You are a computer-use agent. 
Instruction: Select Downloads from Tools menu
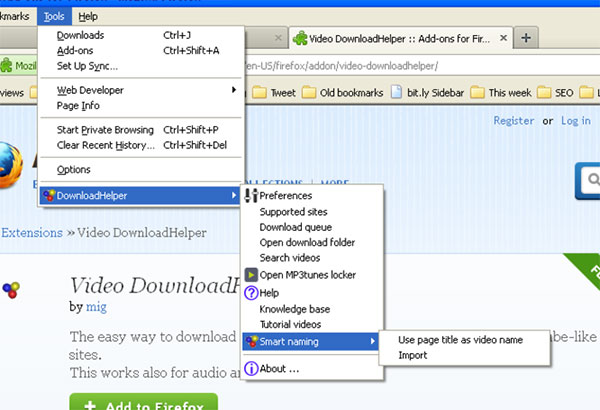(141, 35)
